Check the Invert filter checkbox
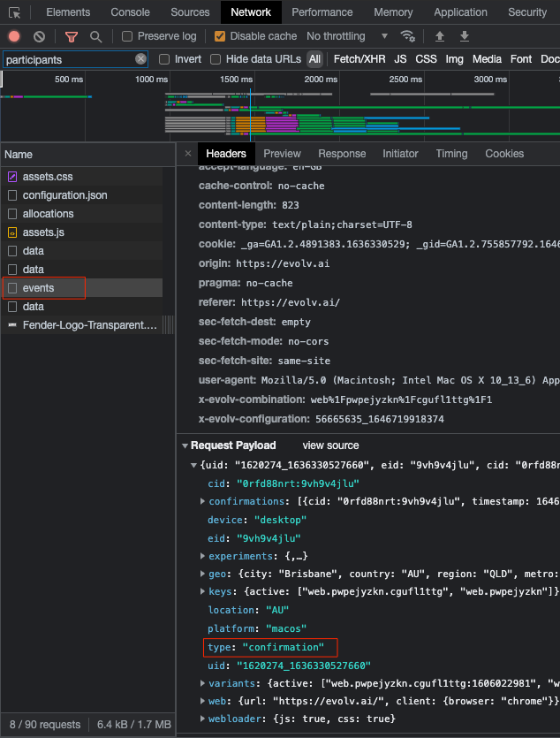 point(164,59)
